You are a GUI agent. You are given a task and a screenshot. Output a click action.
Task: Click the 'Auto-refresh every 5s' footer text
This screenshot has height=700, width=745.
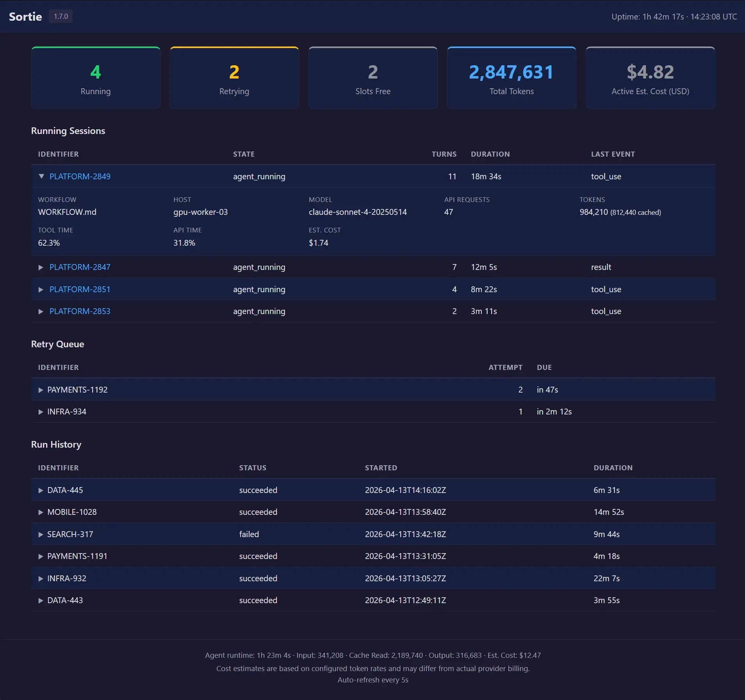tap(373, 680)
